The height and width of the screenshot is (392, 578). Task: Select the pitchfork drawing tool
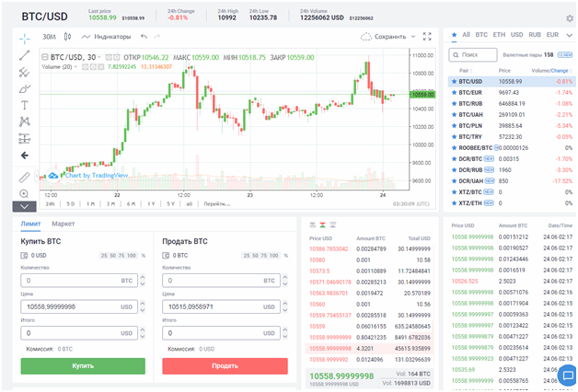click(x=25, y=72)
